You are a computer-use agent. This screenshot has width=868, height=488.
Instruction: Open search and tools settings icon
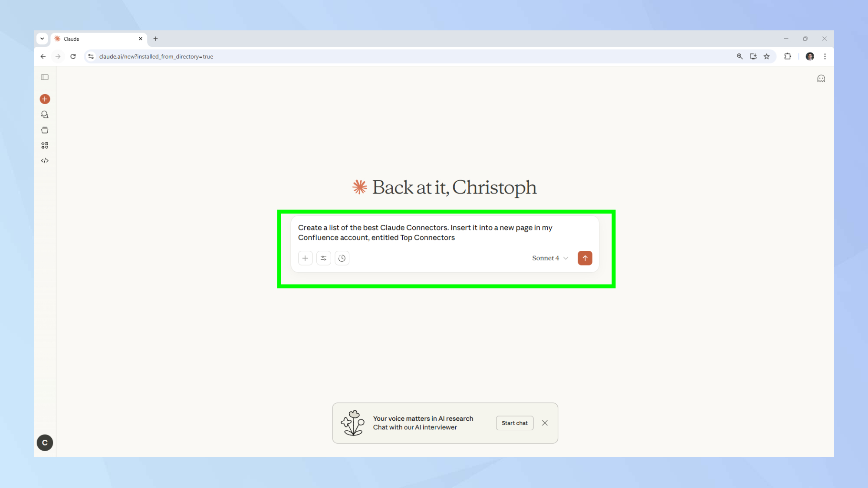click(323, 258)
